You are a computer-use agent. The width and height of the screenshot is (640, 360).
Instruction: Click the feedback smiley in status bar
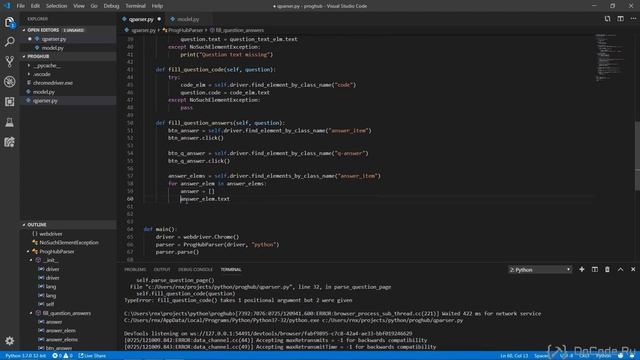click(x=620, y=356)
